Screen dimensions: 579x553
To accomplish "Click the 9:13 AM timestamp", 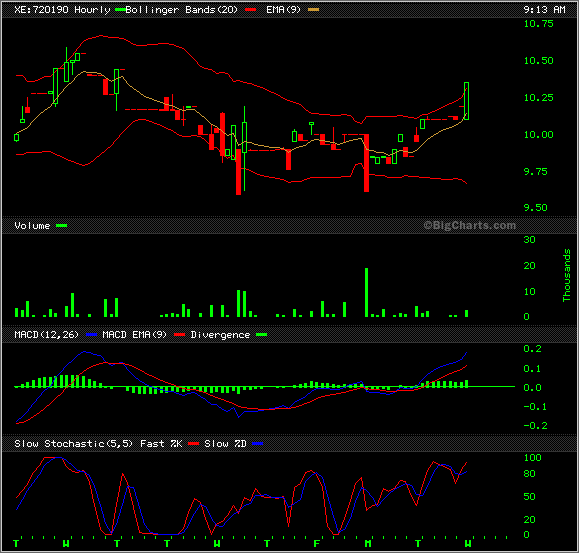I will (544, 10).
